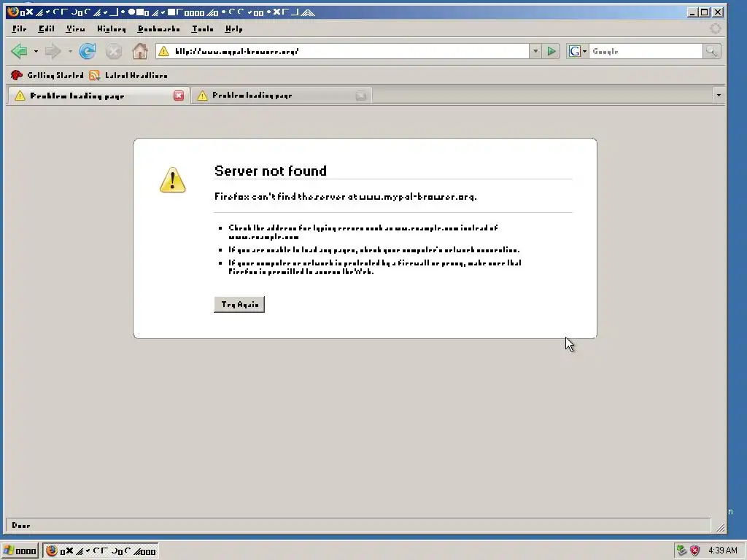Click the 4:39 AM system clock
The image size is (747, 560).
click(722, 551)
